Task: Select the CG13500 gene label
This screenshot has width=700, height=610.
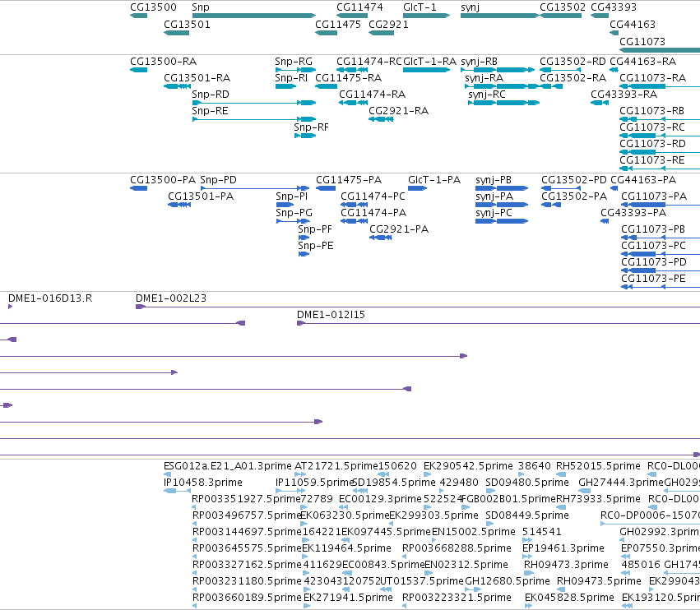Action: click(153, 7)
